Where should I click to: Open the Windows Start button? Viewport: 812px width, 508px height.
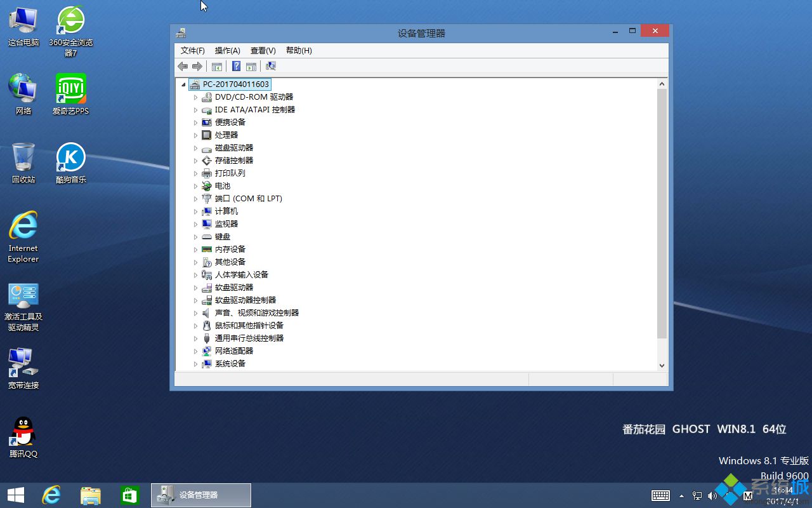(x=16, y=495)
